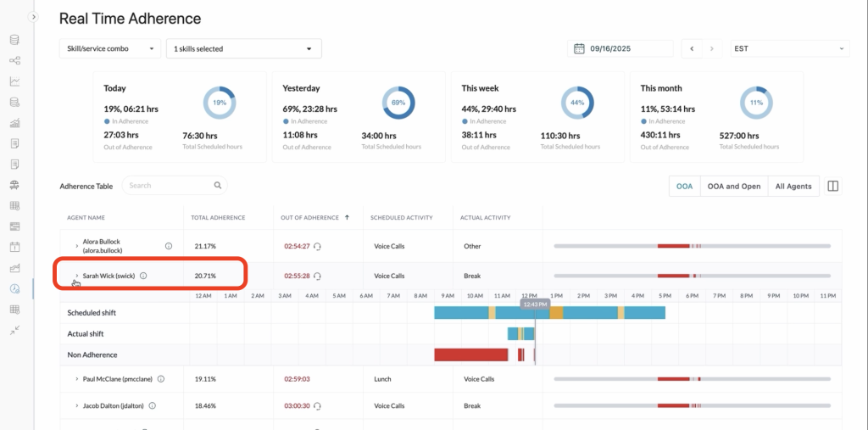Viewport: 868px width, 430px height.
Task: Click the info icon beside Sarah Wick
Action: click(x=143, y=276)
